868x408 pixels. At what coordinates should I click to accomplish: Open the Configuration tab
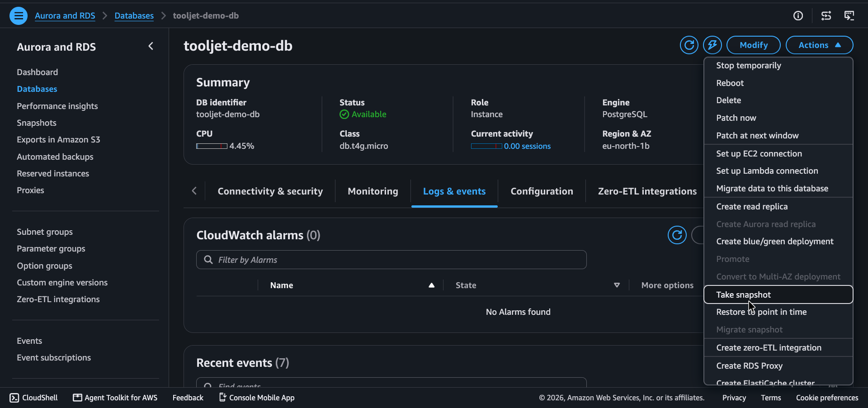tap(542, 191)
